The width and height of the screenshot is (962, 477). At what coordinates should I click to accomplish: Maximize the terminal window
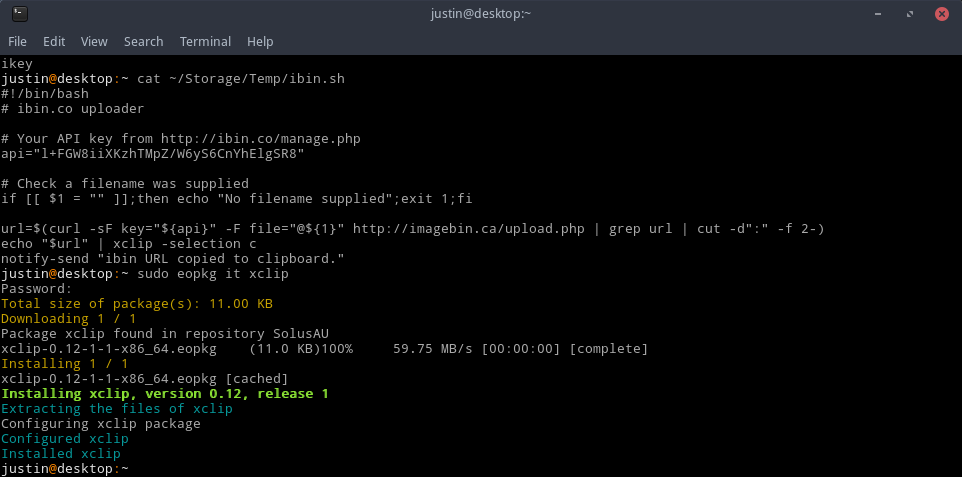(x=910, y=14)
